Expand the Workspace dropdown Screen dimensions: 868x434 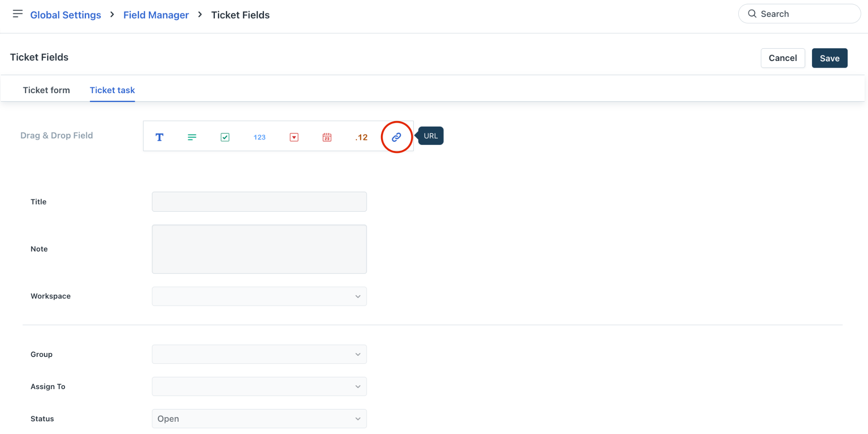(259, 296)
